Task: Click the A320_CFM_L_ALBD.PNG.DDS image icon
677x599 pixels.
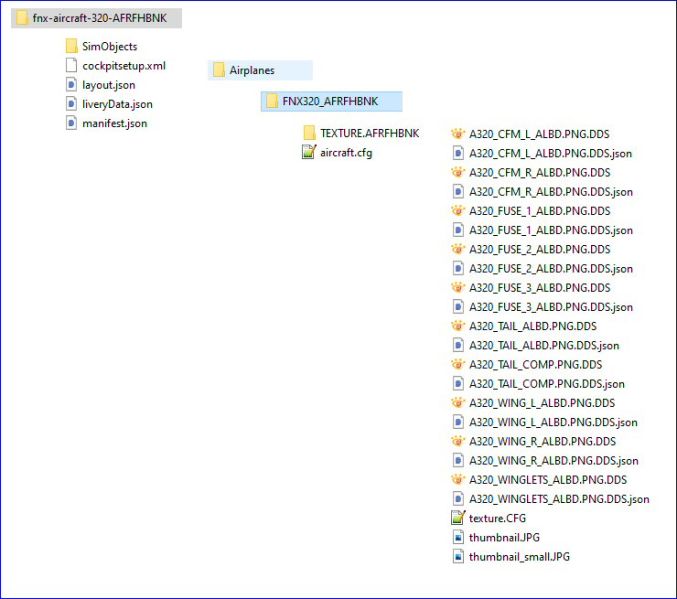Action: (458, 134)
